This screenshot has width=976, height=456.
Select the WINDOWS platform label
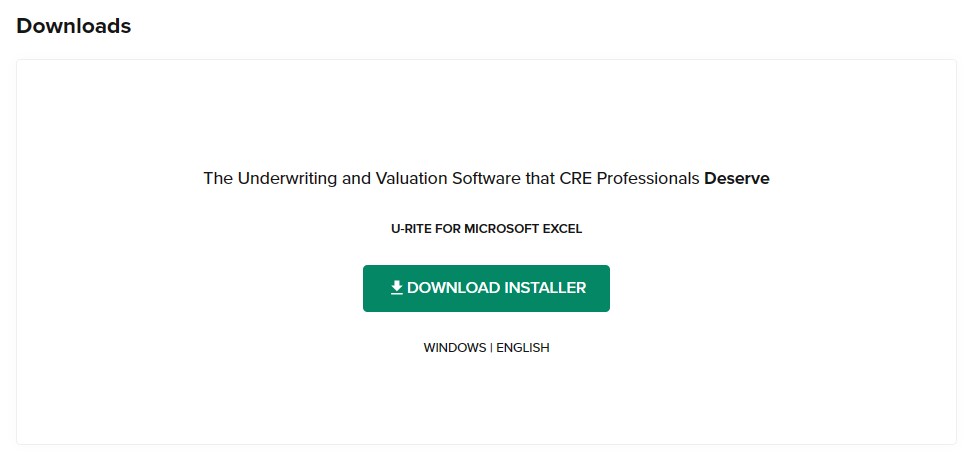pos(455,348)
